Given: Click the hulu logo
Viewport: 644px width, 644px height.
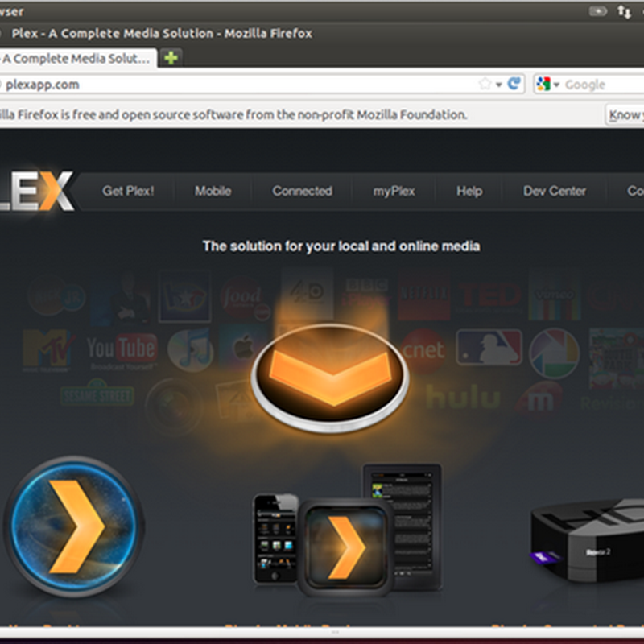Looking at the screenshot, I should point(463,397).
